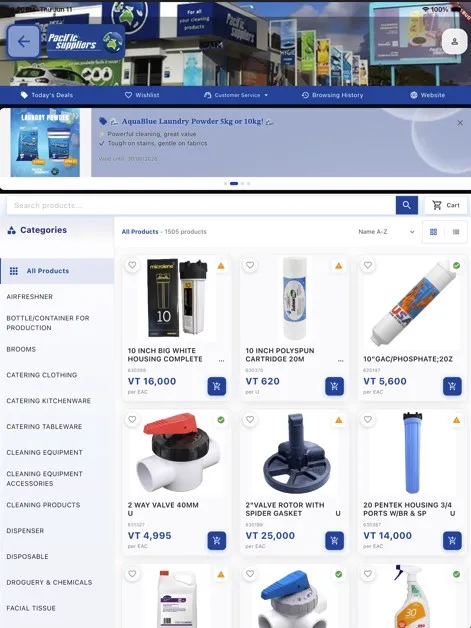471x628 pixels.
Task: Add 20 Pentek Housing to cart
Action: [x=452, y=541]
